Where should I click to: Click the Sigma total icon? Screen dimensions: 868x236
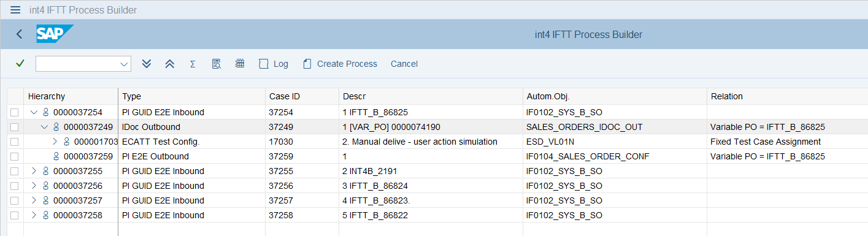point(193,64)
